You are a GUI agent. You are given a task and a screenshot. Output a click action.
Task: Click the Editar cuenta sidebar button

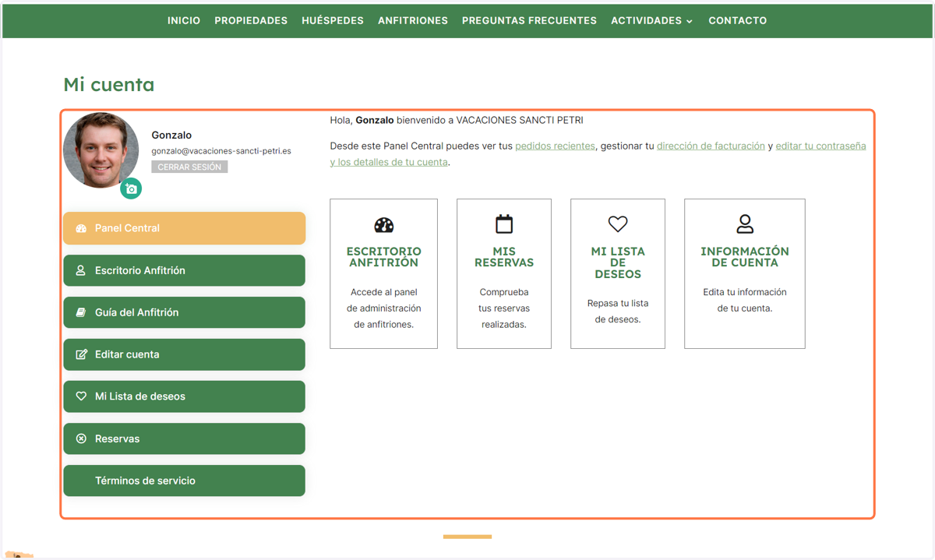184,354
